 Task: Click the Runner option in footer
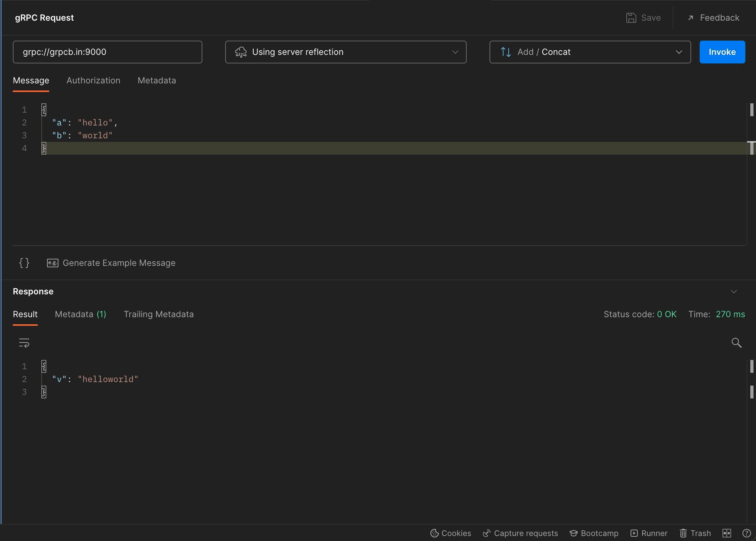point(649,533)
